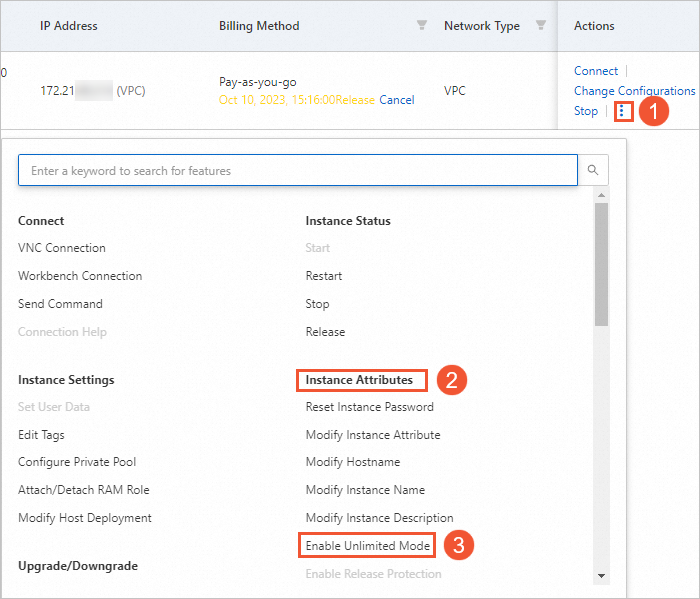Select Attach/Detach RAM Role

pyautogui.click(x=84, y=490)
